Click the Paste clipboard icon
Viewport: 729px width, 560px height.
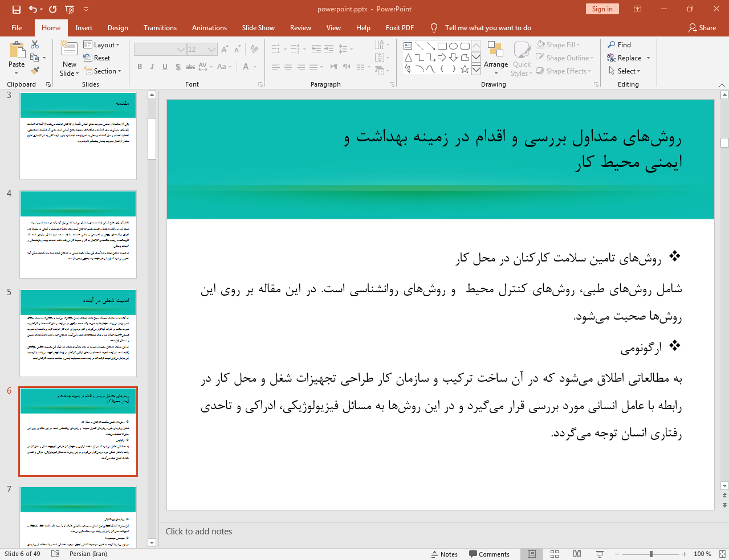pyautogui.click(x=17, y=51)
